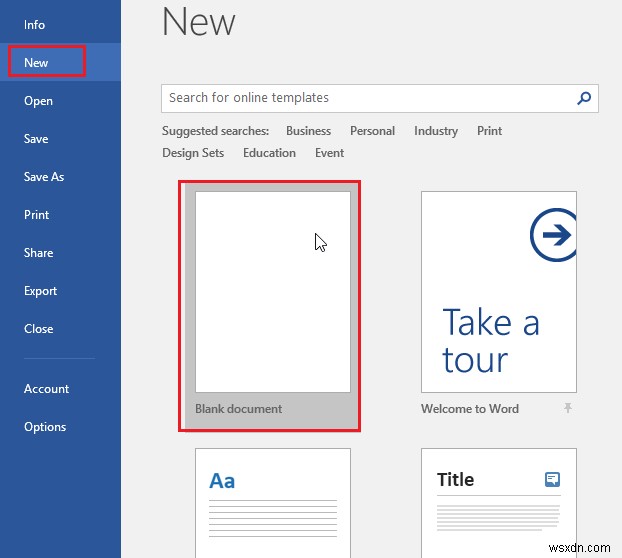Search suggested category Design Sets
This screenshot has width=622, height=558.
pos(193,153)
